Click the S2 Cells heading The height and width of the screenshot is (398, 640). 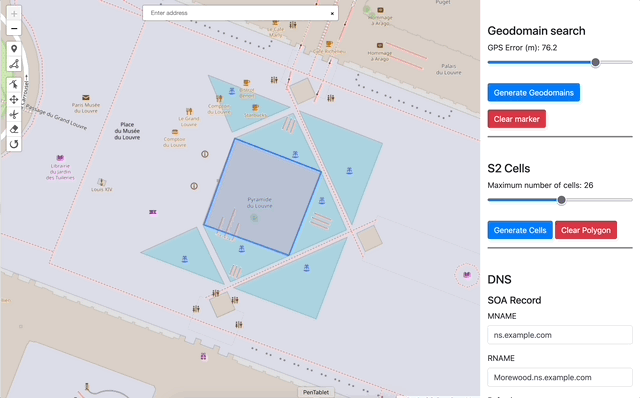tap(509, 169)
